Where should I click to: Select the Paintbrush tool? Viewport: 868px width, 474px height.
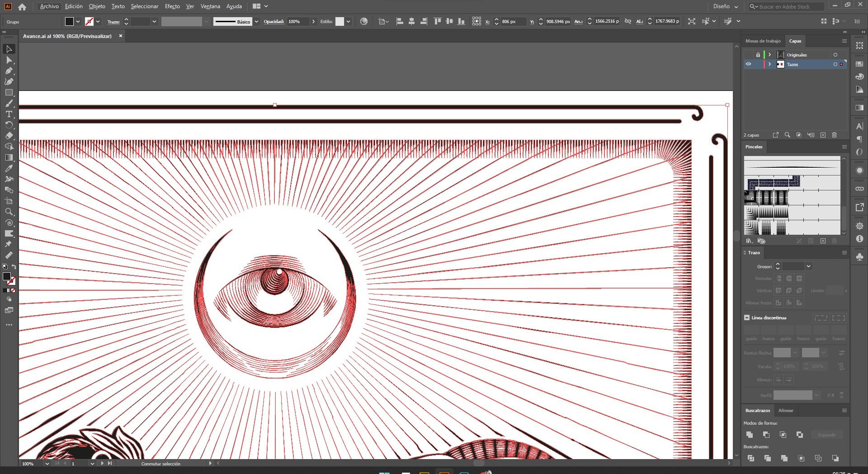coord(9,103)
